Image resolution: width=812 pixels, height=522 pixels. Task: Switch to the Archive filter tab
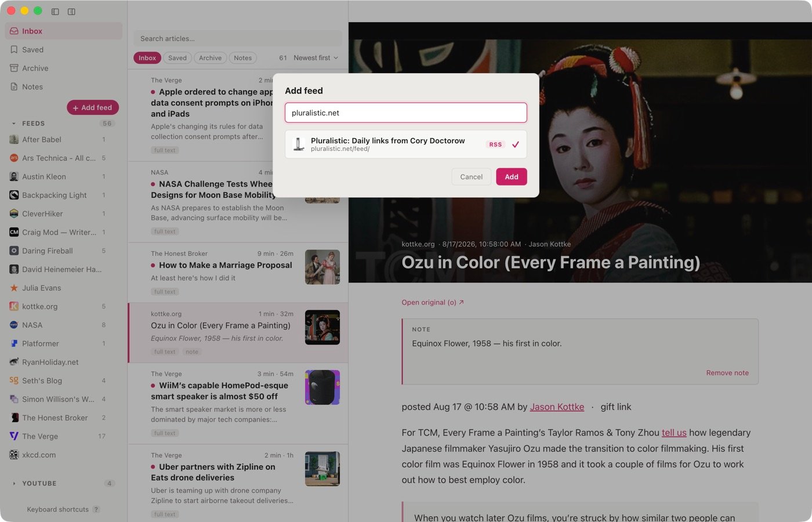210,58
